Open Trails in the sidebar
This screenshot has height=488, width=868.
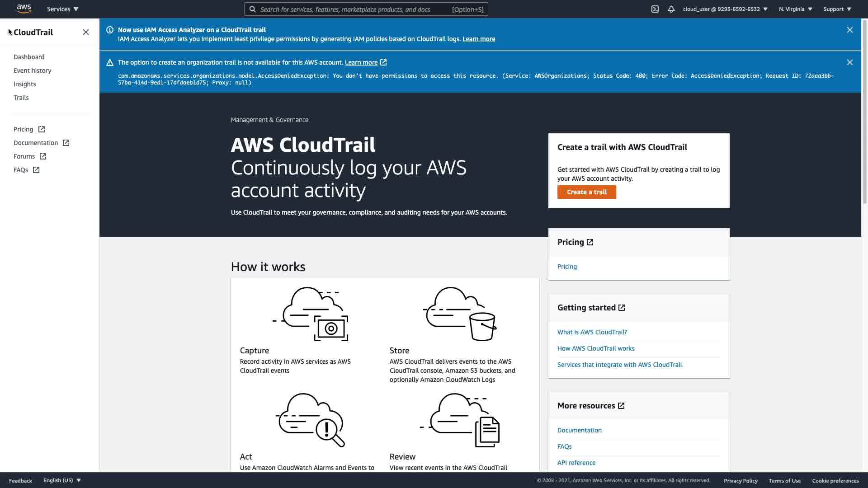[x=21, y=98]
